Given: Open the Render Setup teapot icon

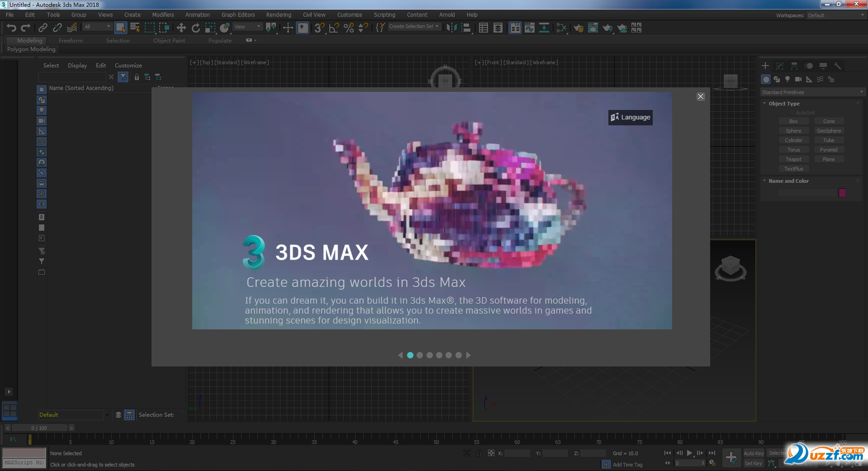Looking at the screenshot, I should pos(578,28).
